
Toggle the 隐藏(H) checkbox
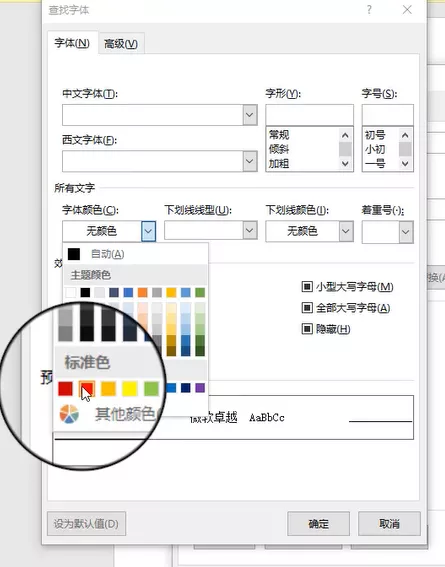pyautogui.click(x=307, y=329)
